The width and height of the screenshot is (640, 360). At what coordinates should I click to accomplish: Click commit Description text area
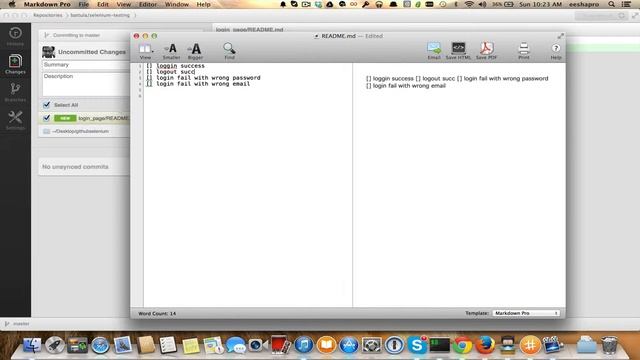[x=86, y=84]
